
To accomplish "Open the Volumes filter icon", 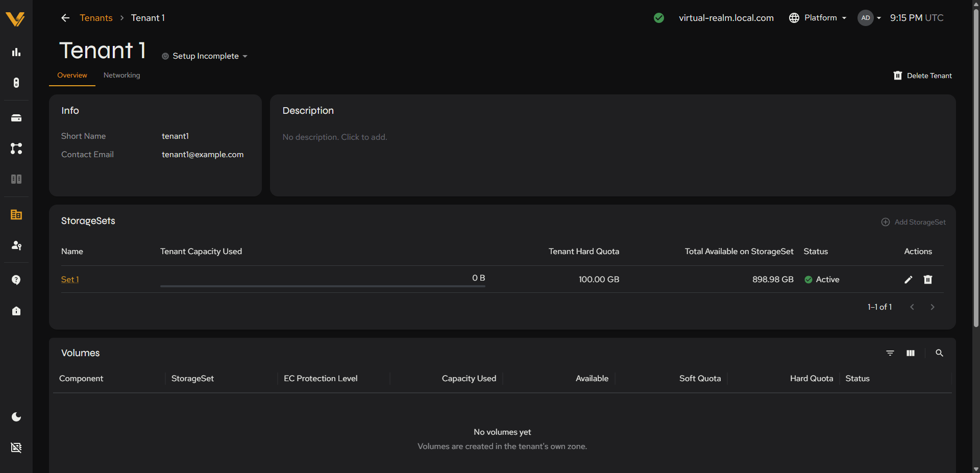I will (890, 353).
